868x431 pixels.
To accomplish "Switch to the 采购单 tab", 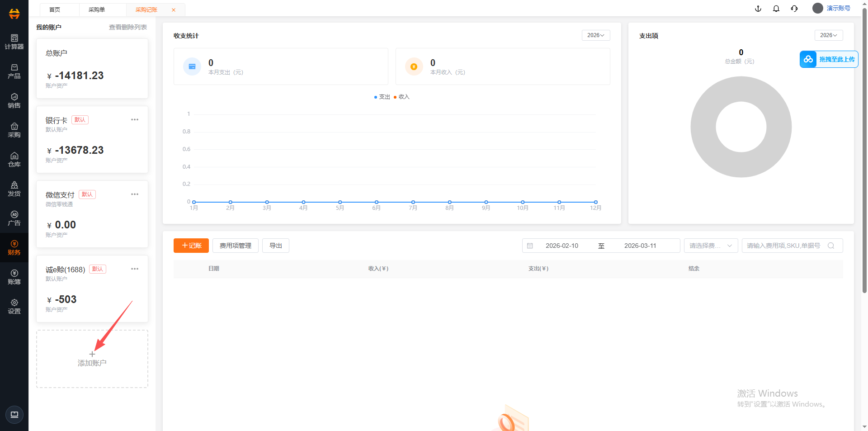I will point(97,9).
